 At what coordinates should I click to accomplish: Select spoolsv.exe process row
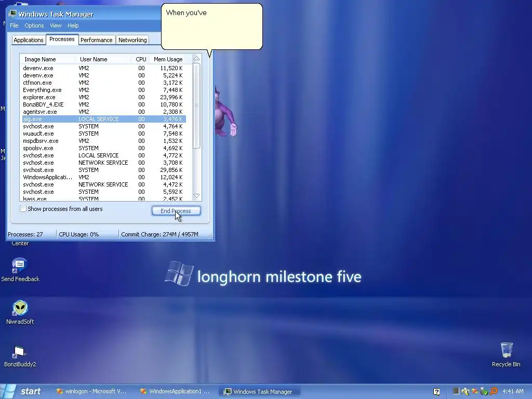tap(104, 148)
